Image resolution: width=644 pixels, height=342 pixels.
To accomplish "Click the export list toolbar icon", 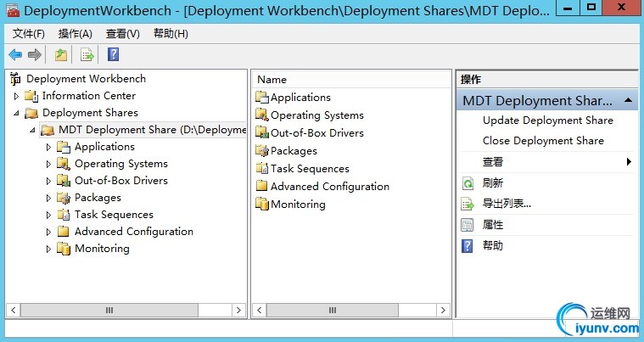I will pyautogui.click(x=87, y=55).
